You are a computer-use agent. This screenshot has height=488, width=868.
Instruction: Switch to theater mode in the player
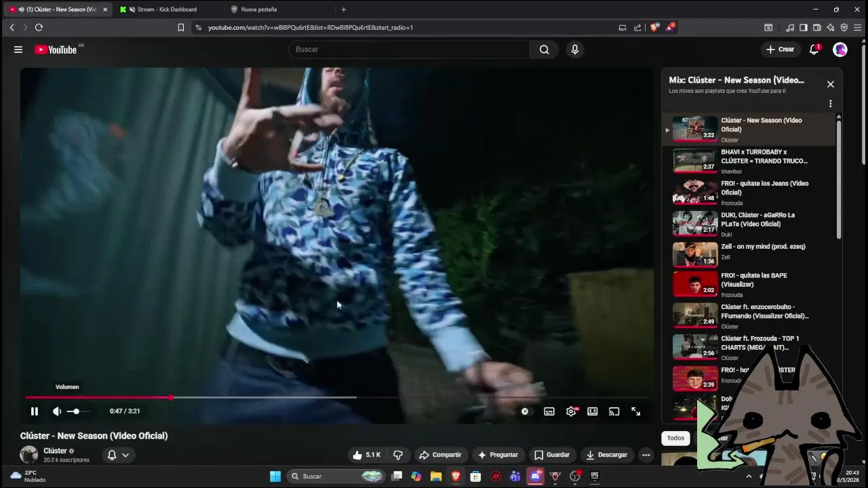pos(593,411)
